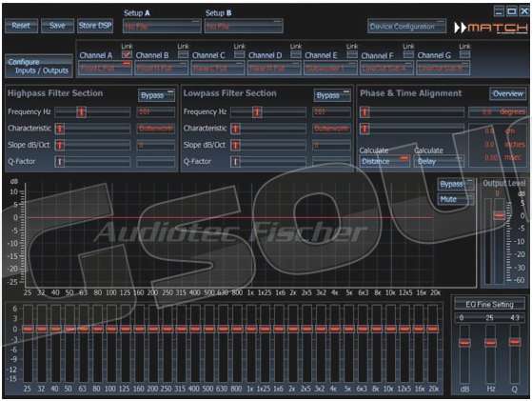The height and width of the screenshot is (401, 532).
Task: Click the 500 Hz EQ band fader
Action: pyautogui.click(x=209, y=329)
